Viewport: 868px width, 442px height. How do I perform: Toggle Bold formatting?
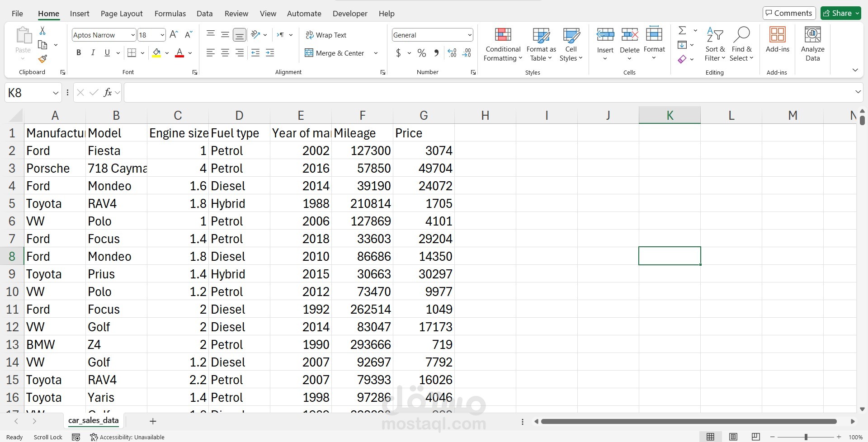(x=79, y=53)
